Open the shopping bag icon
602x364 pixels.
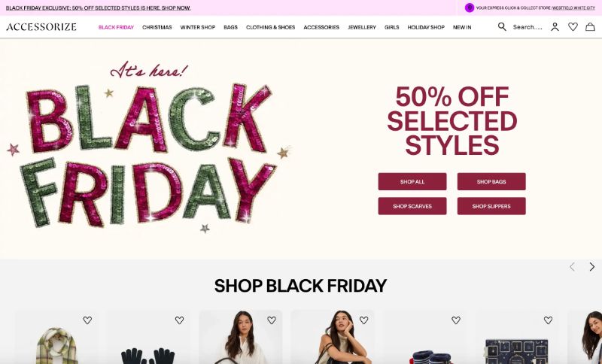590,27
